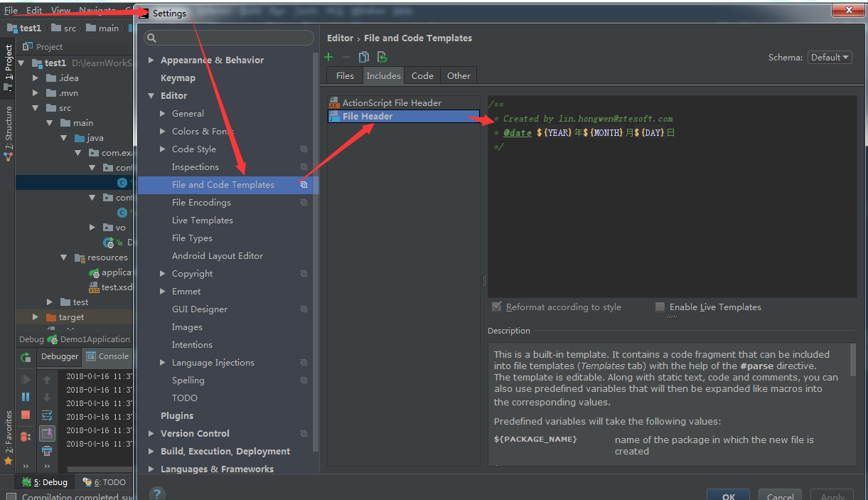Copy the selected template
The image size is (868, 500).
[364, 58]
